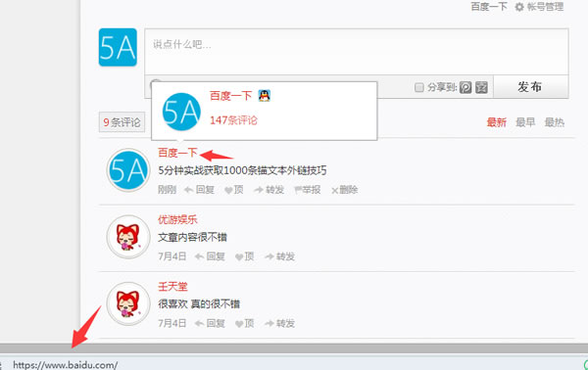
Task: Sort comments by 最早
Action: pyautogui.click(x=525, y=122)
